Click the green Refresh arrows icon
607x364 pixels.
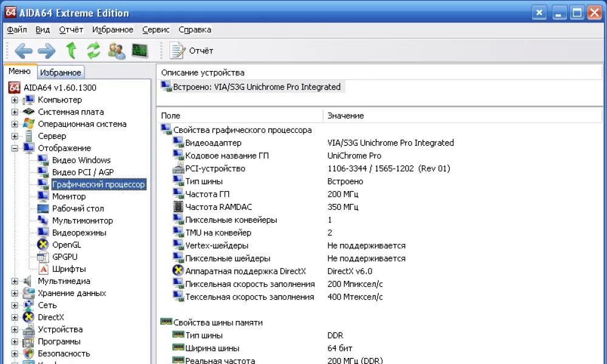click(x=93, y=51)
